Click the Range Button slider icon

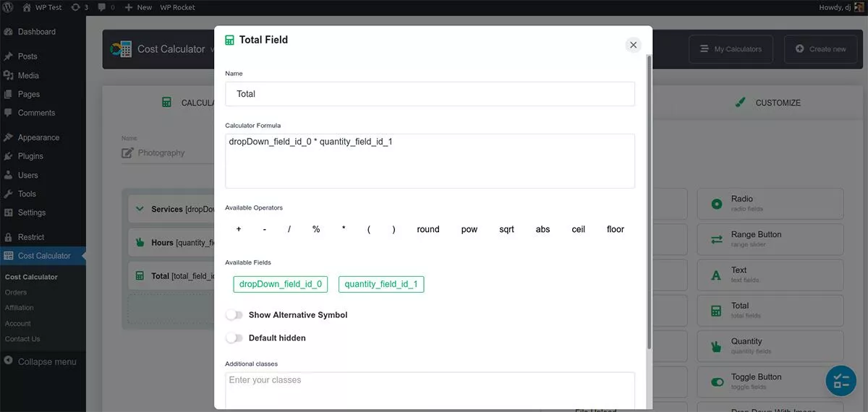(717, 239)
